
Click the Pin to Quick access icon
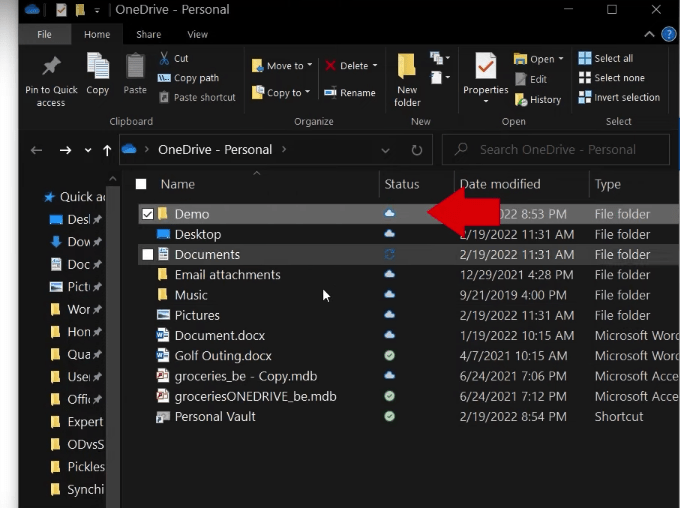point(51,66)
